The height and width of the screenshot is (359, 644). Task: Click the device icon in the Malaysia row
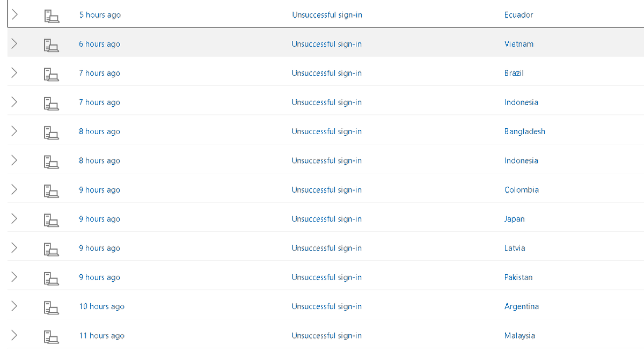[x=51, y=336]
